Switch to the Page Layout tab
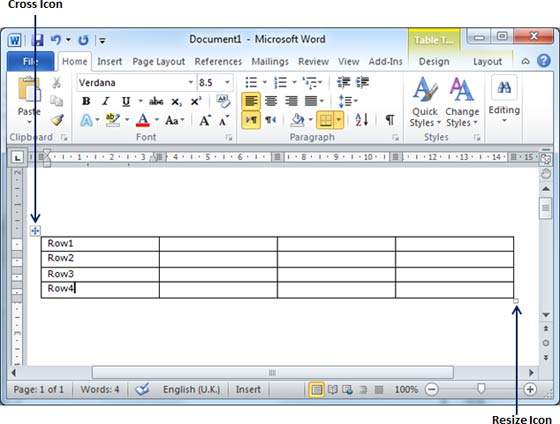The image size is (560, 424). coord(159,62)
